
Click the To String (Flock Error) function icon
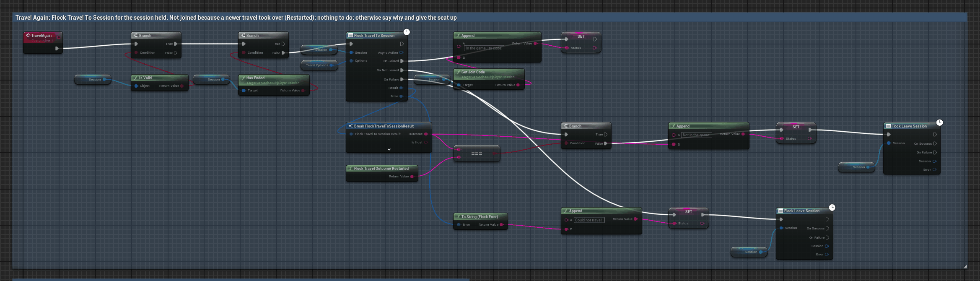[x=458, y=217]
